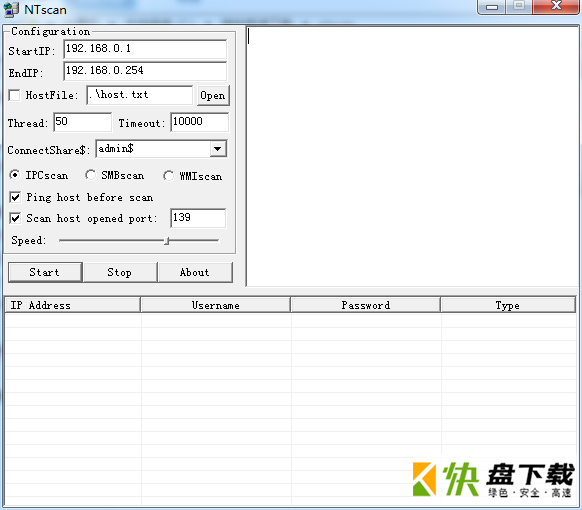Click the HostFile path field
The width and height of the screenshot is (582, 510).
tap(140, 95)
